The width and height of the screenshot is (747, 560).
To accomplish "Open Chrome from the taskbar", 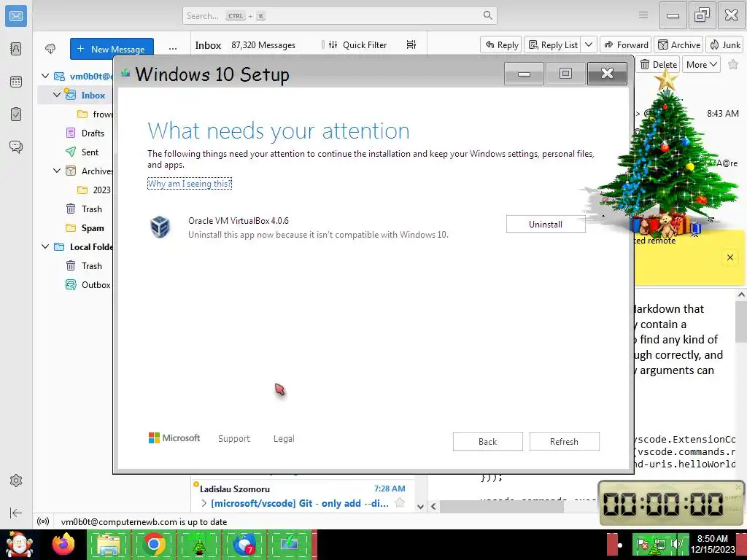I will (x=153, y=544).
